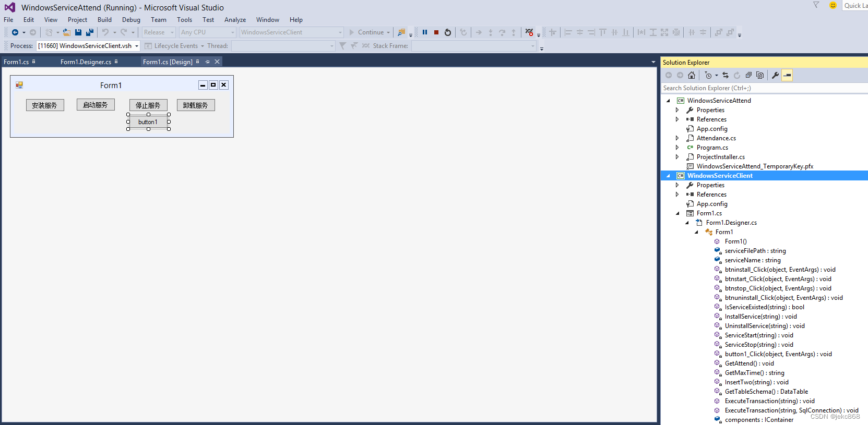Select IsServiceExisted(string) : bool member
The image size is (868, 425).
coord(764,307)
